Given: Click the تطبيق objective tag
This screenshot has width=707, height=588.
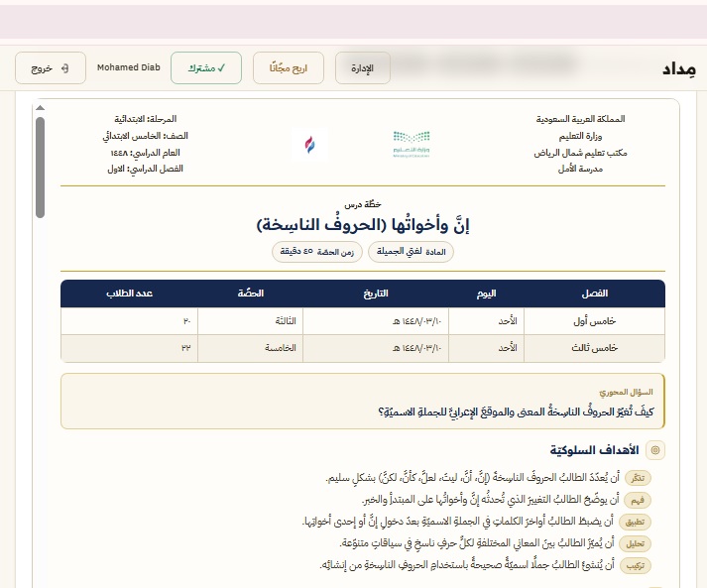Looking at the screenshot, I should [636, 523].
